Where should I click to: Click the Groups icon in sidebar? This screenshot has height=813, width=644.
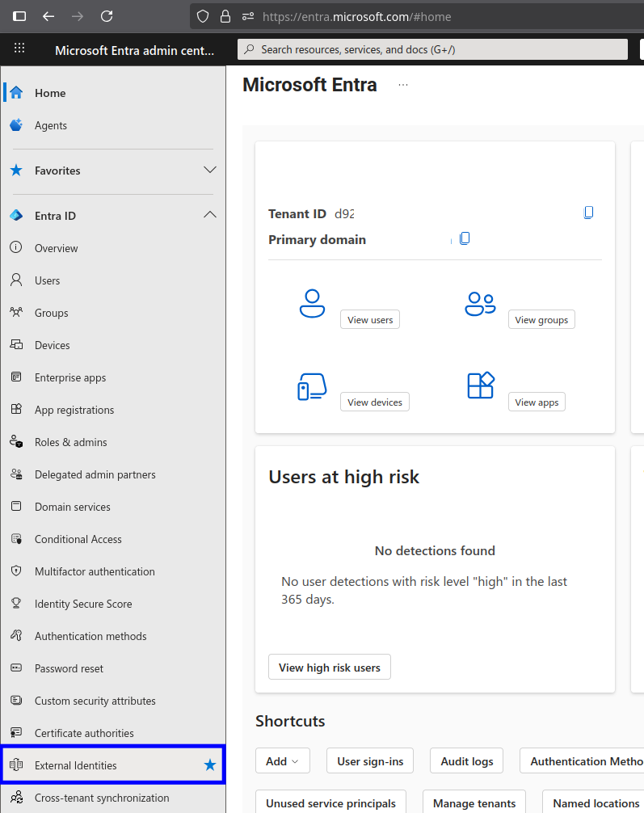pos(16,312)
